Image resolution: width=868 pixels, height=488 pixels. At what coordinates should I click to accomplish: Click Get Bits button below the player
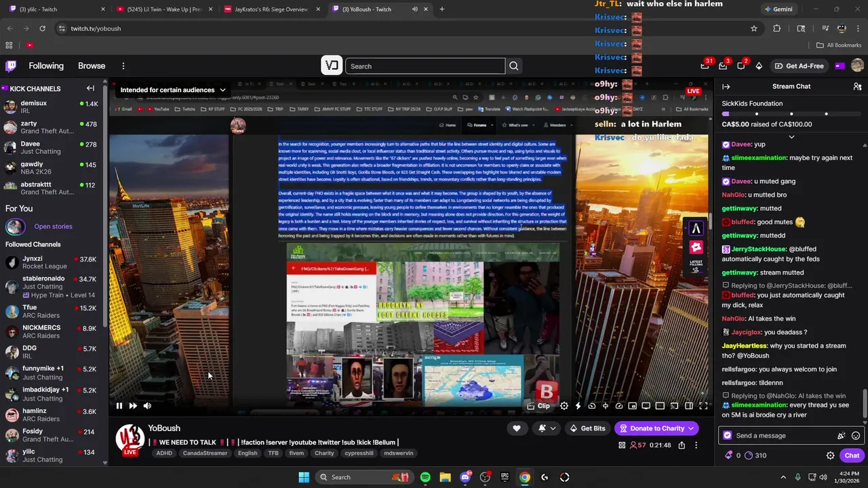click(587, 428)
